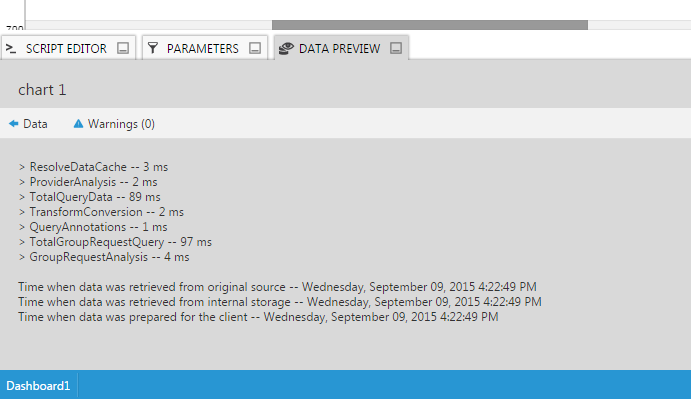Click the Parameters funnel icon

pos(153,48)
